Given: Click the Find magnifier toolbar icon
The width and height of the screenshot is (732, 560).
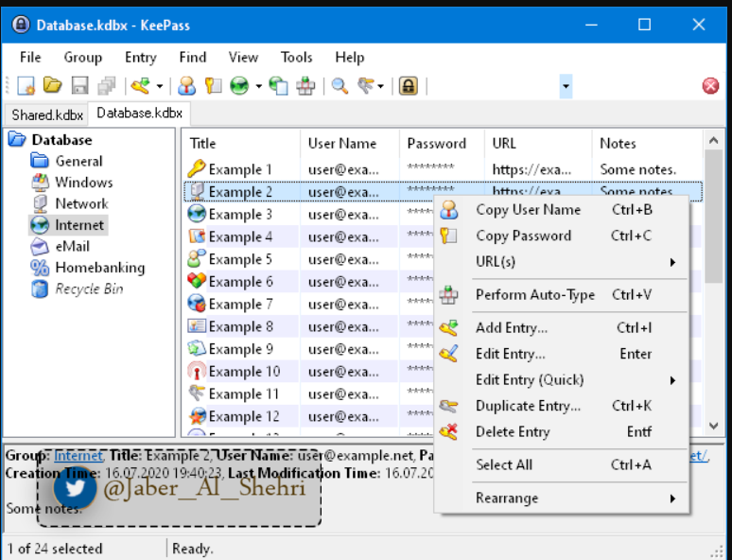Looking at the screenshot, I should point(340,86).
